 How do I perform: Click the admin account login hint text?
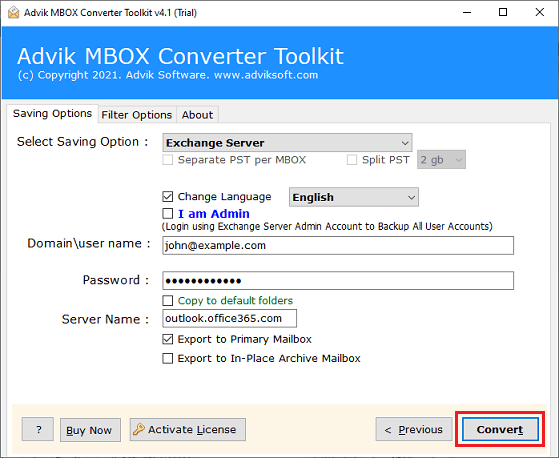[327, 227]
